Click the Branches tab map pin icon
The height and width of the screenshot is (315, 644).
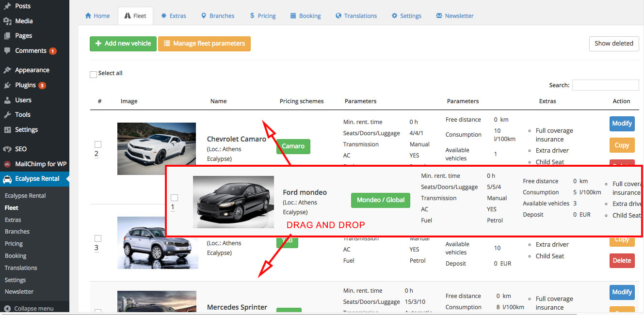pos(204,16)
